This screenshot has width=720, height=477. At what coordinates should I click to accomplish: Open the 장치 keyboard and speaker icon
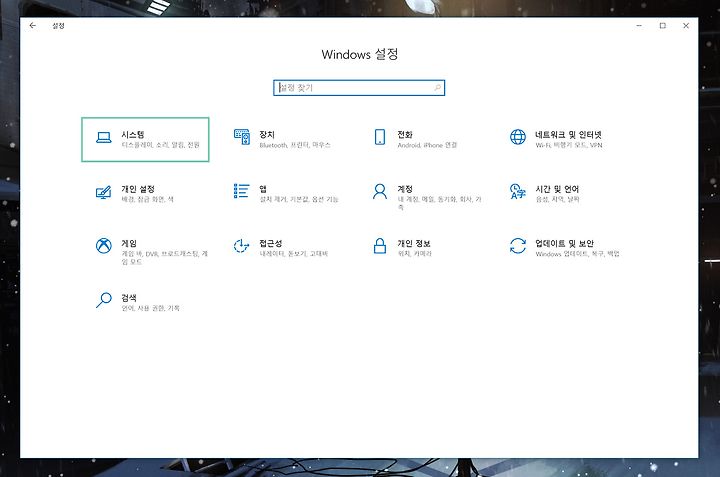tap(242, 137)
